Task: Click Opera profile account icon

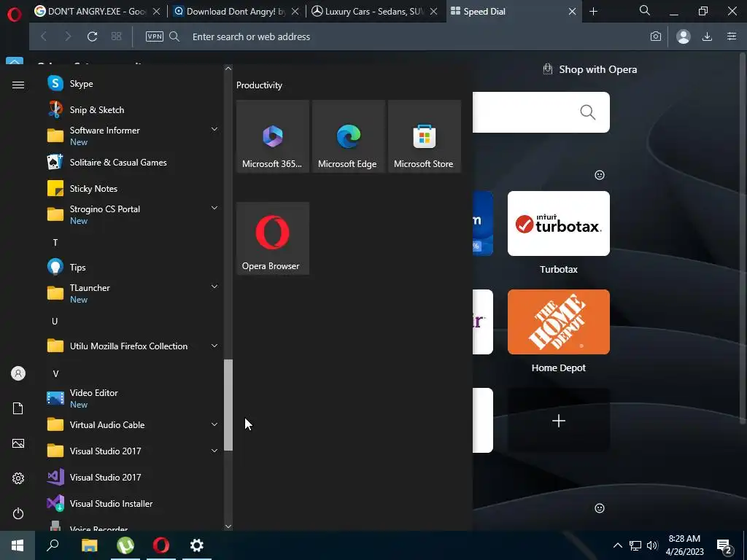Action: click(683, 36)
